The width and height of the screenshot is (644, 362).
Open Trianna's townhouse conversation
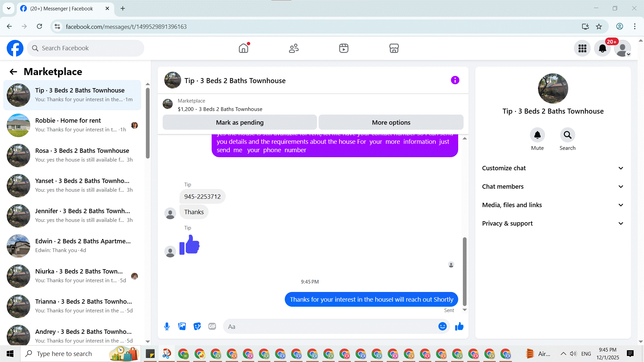pos(72,306)
